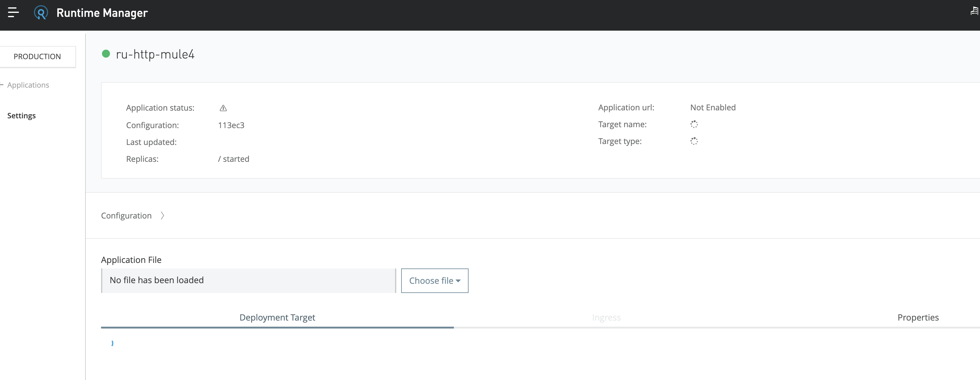Click the Runtime Manager logo icon
The width and height of the screenshot is (980, 380).
pyautogui.click(x=41, y=13)
